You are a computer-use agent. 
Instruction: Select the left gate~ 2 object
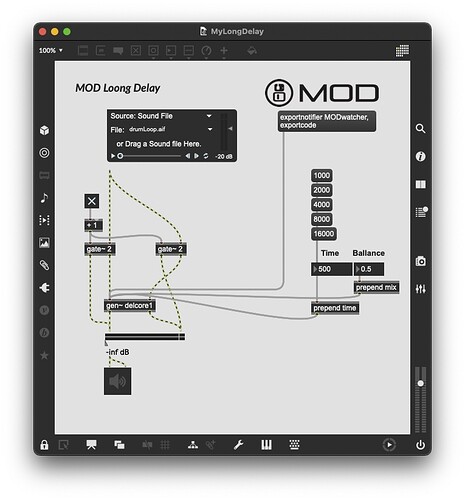pyautogui.click(x=99, y=249)
